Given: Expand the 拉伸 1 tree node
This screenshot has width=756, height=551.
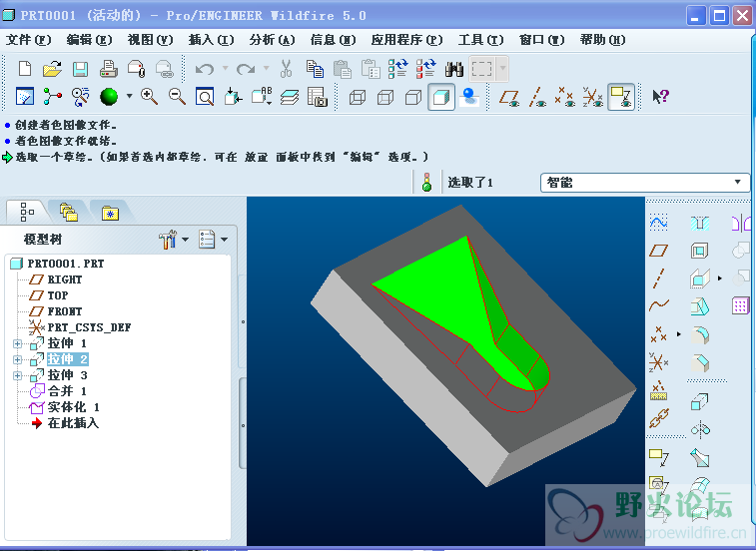Looking at the screenshot, I should (x=17, y=343).
